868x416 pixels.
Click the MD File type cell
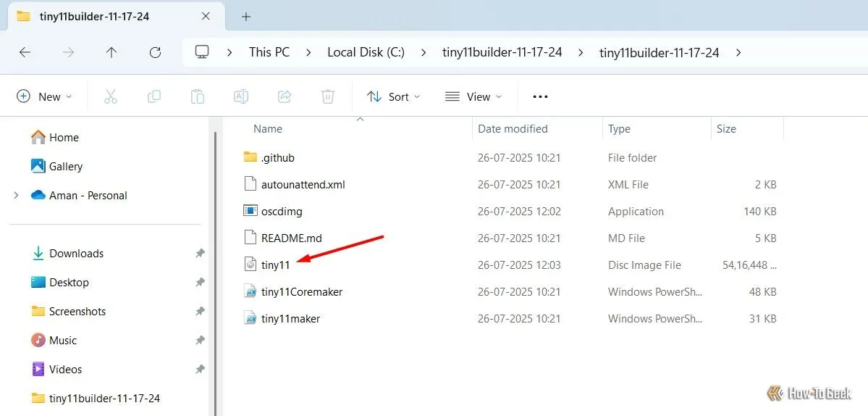(626, 238)
